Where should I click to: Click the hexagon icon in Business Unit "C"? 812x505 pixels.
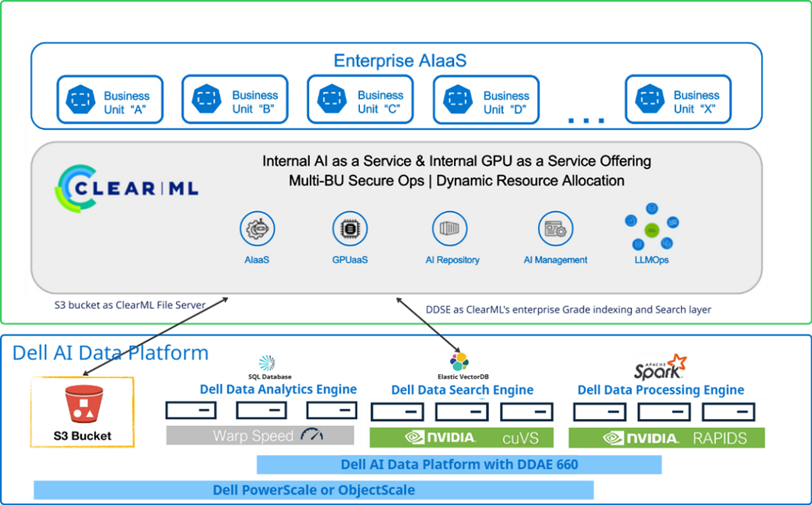[332, 100]
